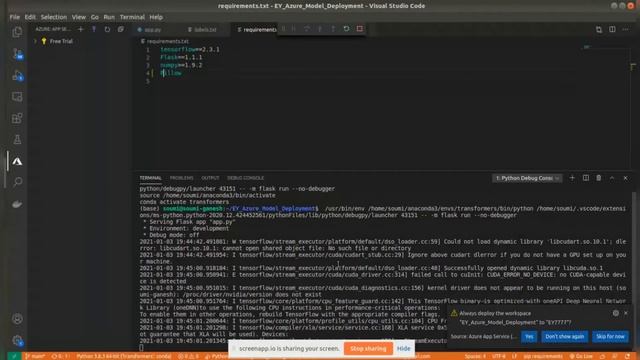
Task: Expand the Free Trial subscription node
Action: pyautogui.click(x=36, y=41)
